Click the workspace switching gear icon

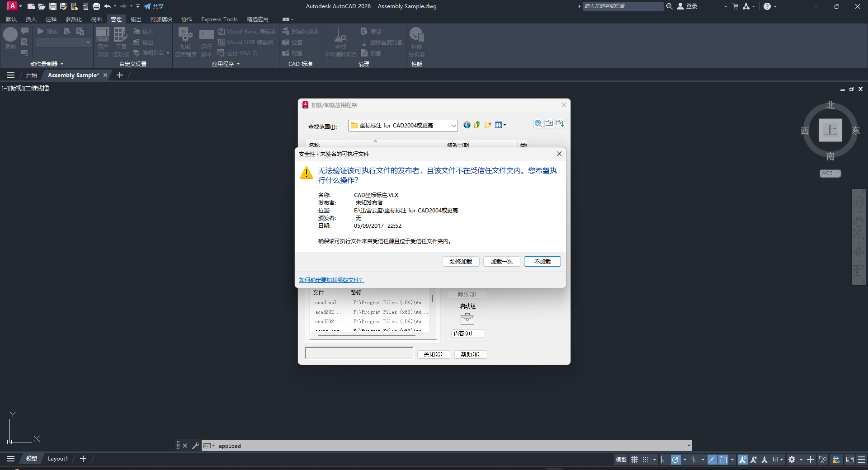(x=792, y=460)
